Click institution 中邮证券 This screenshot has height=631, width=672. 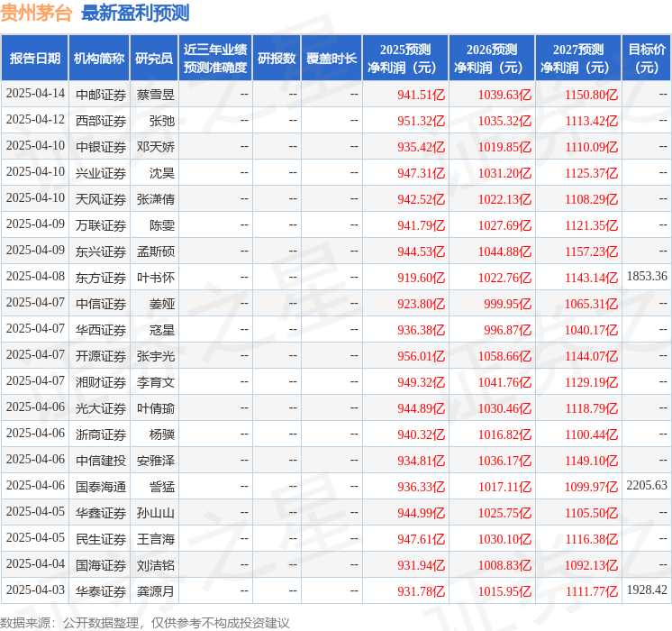point(101,95)
